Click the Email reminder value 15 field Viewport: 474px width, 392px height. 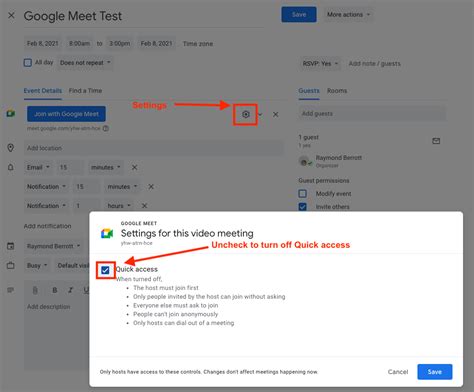coord(70,167)
